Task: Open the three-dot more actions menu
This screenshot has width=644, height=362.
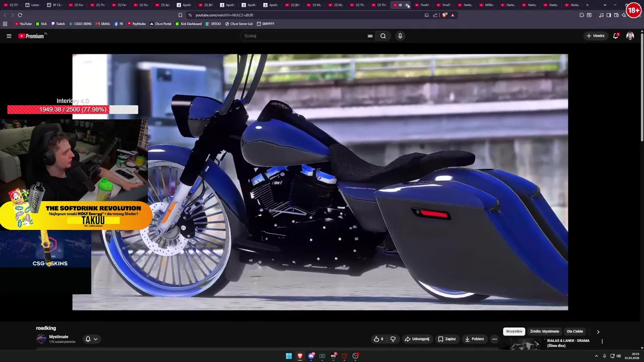Action: [494, 339]
